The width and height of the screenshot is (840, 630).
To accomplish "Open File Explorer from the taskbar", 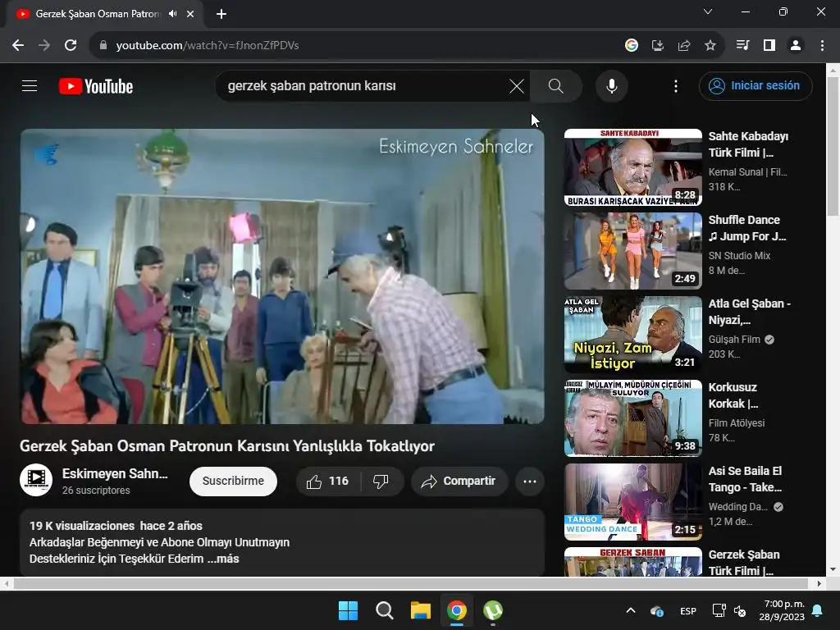I will point(421,610).
